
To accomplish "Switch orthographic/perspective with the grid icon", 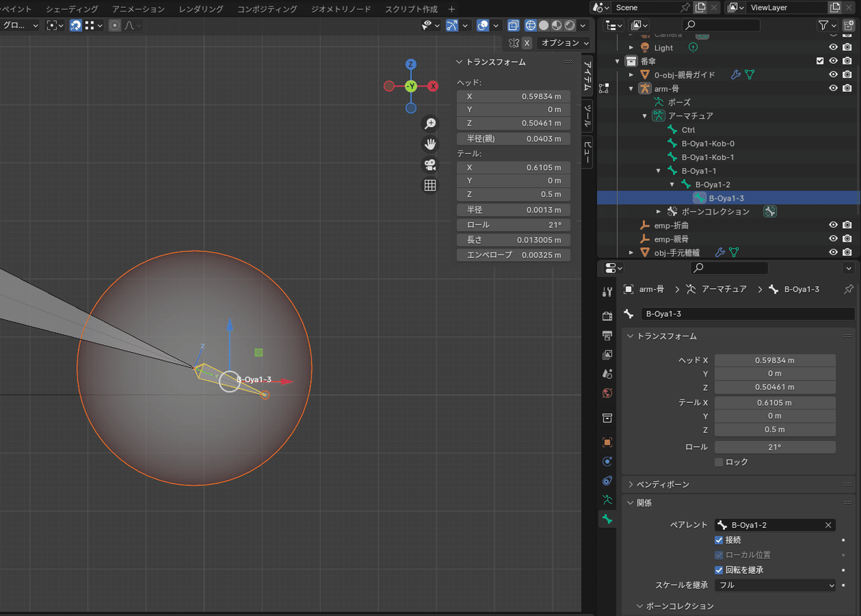I will point(430,186).
